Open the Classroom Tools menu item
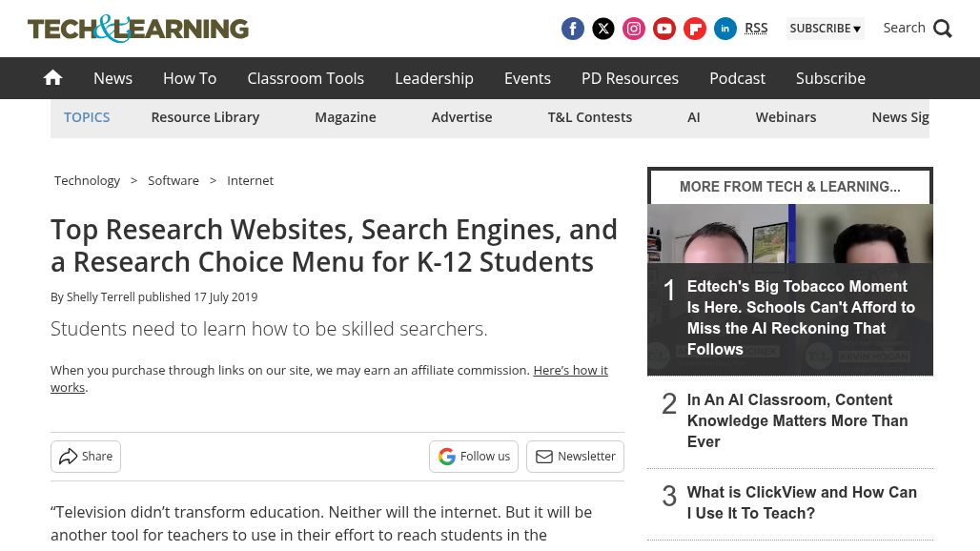The image size is (980, 551). click(x=306, y=78)
